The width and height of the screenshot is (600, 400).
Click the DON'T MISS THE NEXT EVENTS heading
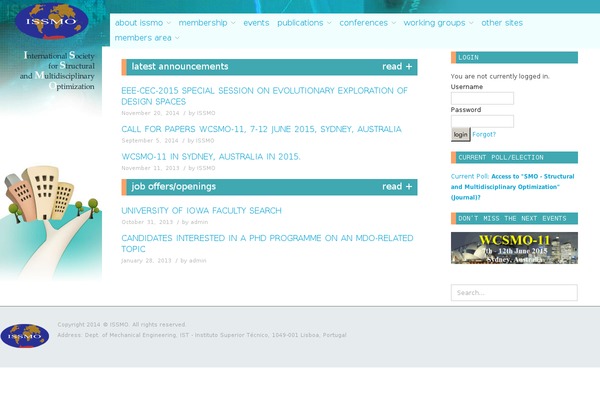[514, 218]
